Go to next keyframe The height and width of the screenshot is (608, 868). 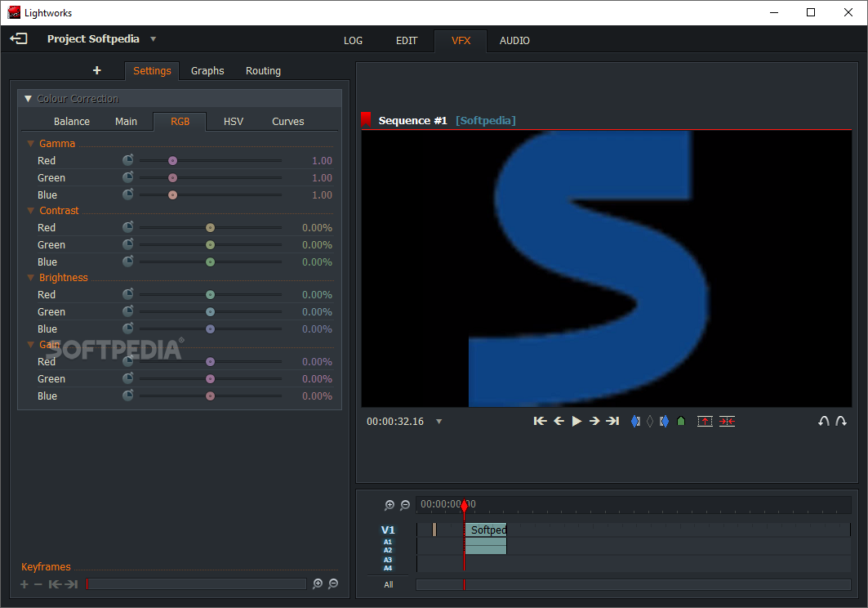pyautogui.click(x=71, y=584)
